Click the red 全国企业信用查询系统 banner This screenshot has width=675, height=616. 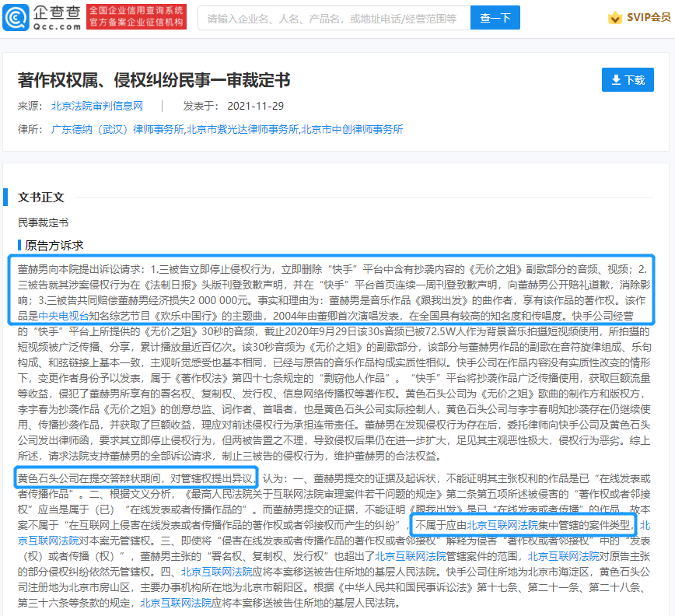(x=136, y=17)
